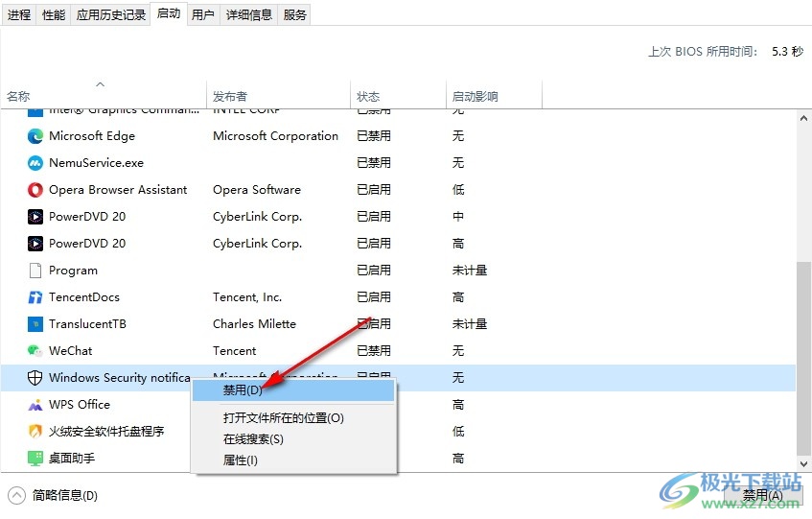The height and width of the screenshot is (519, 812).
Task: Click the NemuService.exe icon
Action: click(35, 163)
